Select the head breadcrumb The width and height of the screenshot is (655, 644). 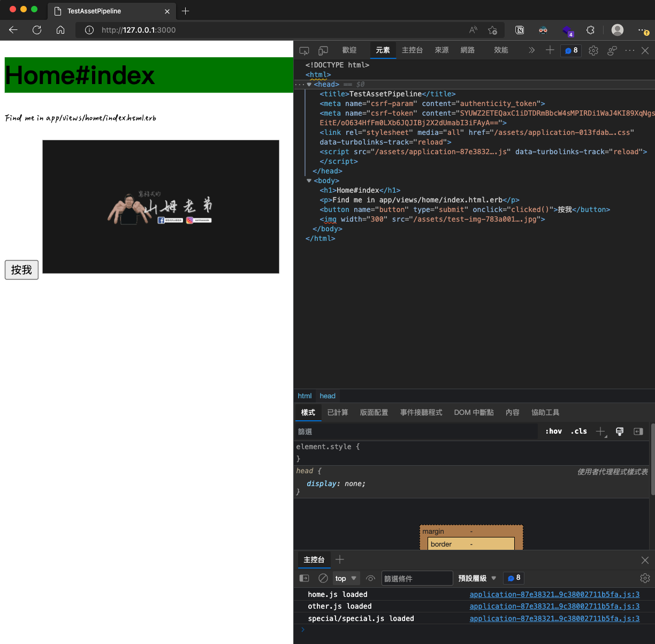point(327,396)
